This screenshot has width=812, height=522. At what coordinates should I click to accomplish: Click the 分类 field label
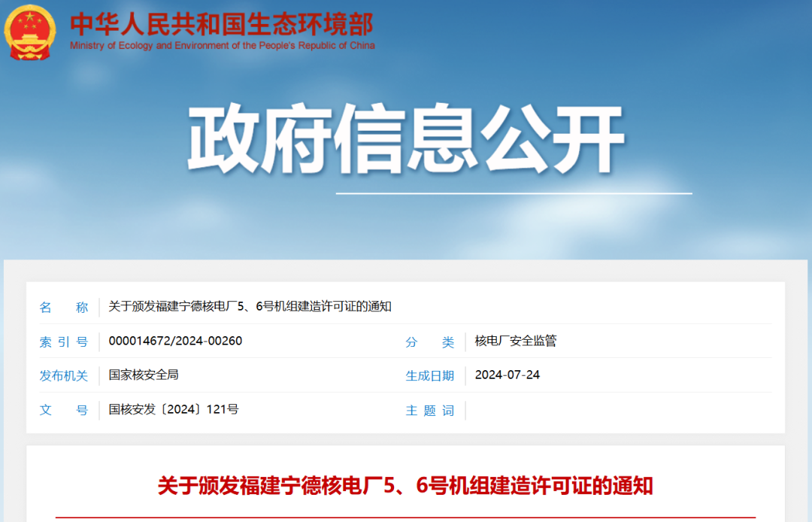tap(430, 341)
